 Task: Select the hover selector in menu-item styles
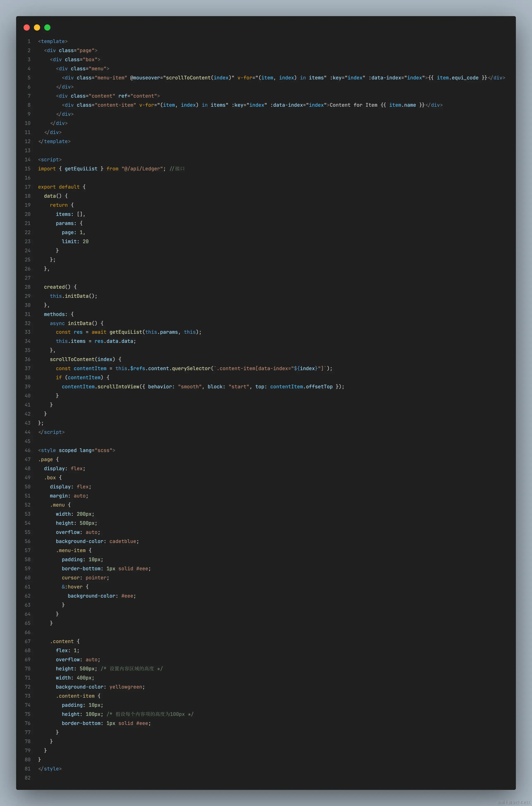(73, 586)
